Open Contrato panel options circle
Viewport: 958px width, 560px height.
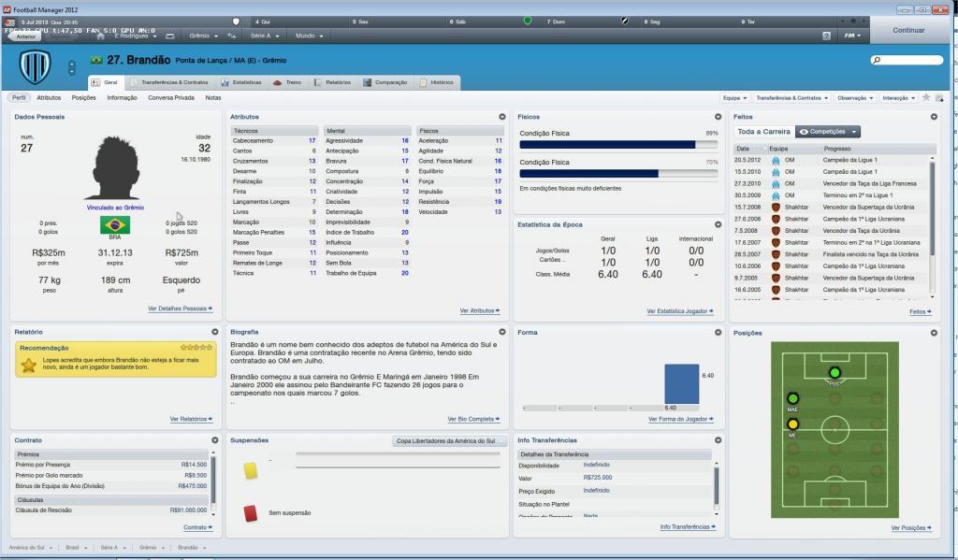coord(215,439)
